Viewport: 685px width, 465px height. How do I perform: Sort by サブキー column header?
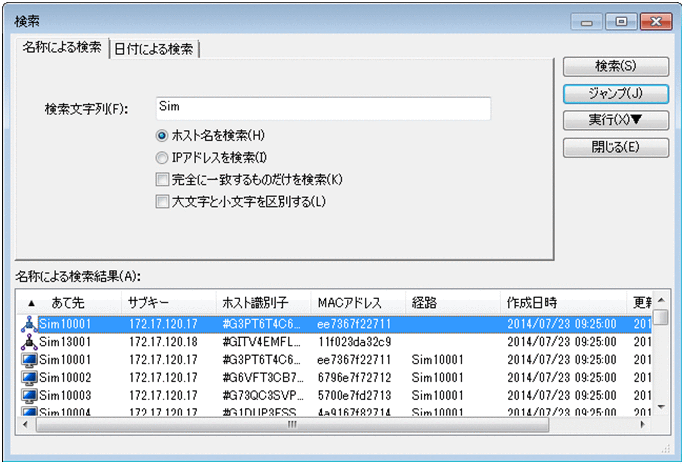(x=169, y=302)
